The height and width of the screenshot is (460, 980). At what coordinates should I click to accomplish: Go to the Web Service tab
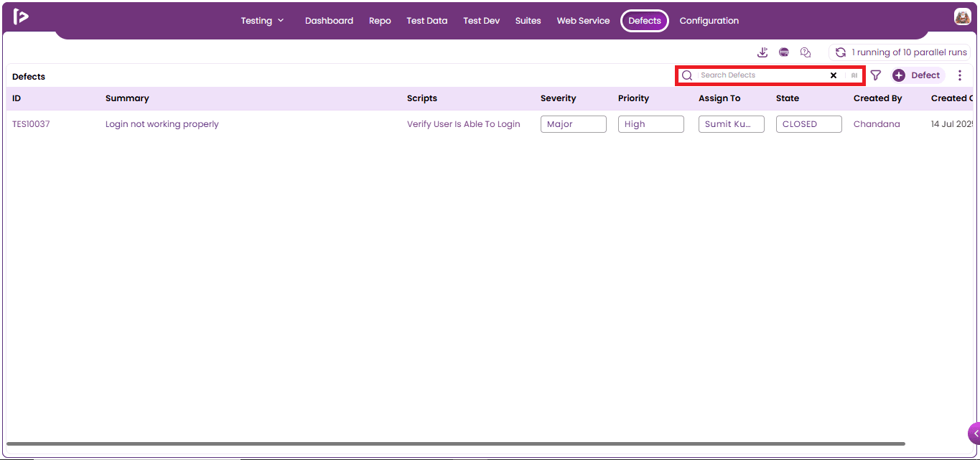click(583, 21)
